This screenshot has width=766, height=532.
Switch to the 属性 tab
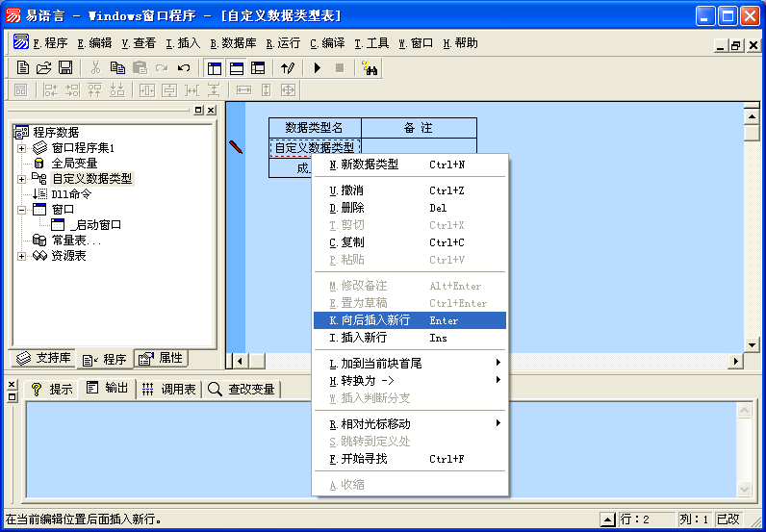click(x=161, y=358)
